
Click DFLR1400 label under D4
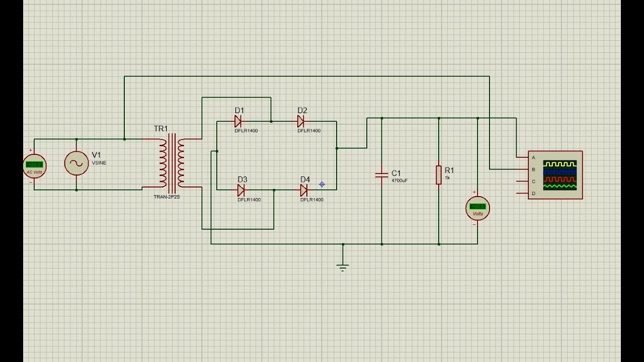[x=312, y=200]
